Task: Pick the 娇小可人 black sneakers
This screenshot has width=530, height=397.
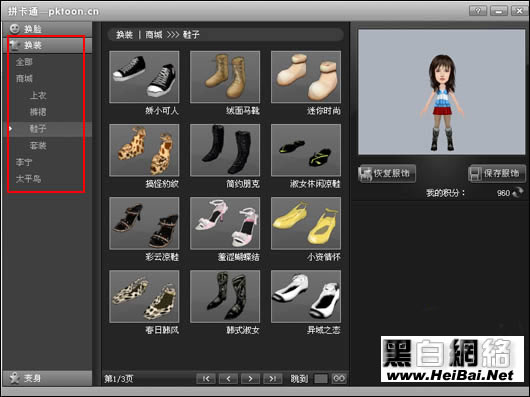Action: click(x=144, y=77)
